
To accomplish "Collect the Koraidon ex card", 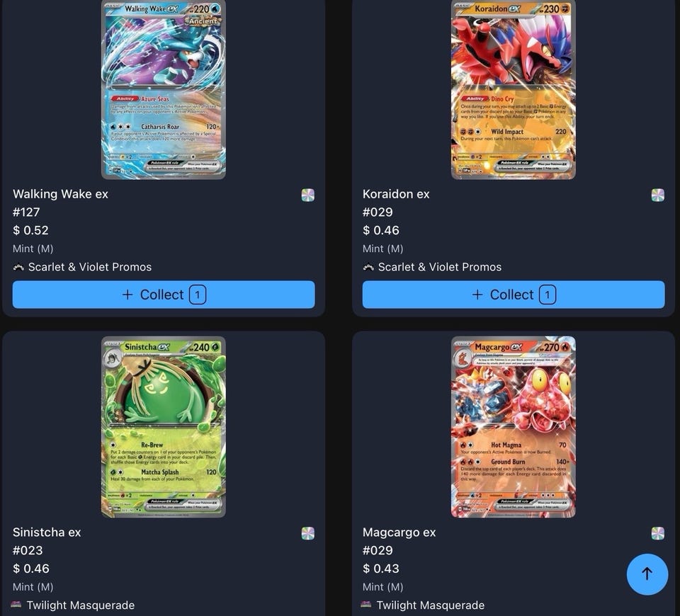I will tap(514, 295).
